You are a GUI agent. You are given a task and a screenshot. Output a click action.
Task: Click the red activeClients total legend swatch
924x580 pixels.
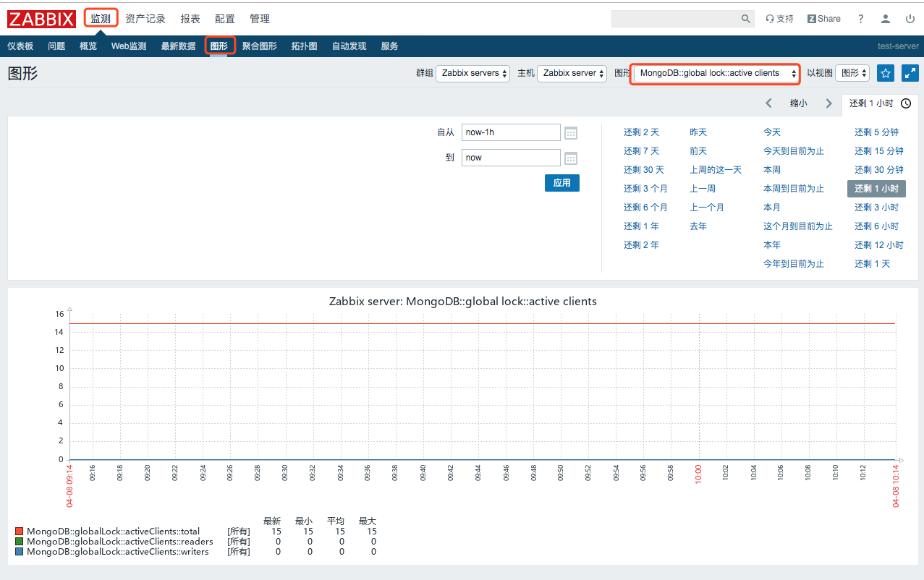point(20,532)
